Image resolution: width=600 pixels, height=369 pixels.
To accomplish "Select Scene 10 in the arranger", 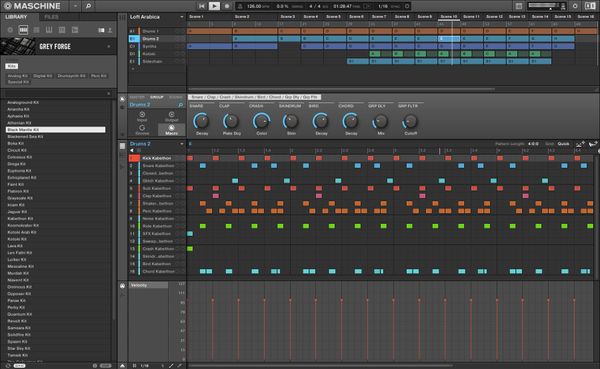I will pyautogui.click(x=449, y=17).
